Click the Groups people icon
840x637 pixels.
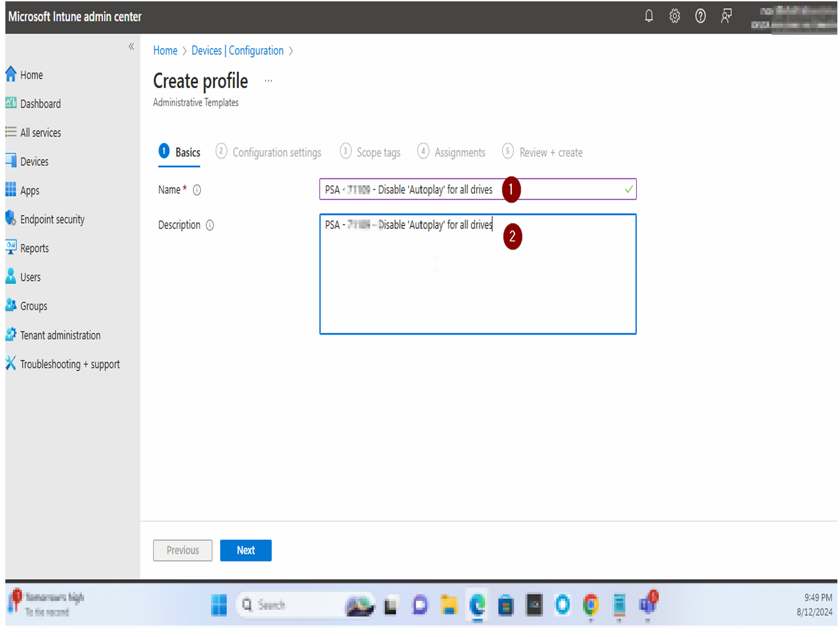[x=11, y=305]
